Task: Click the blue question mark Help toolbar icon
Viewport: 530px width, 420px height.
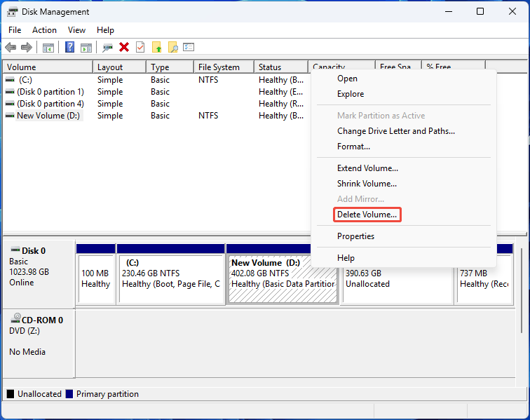Action: click(69, 47)
